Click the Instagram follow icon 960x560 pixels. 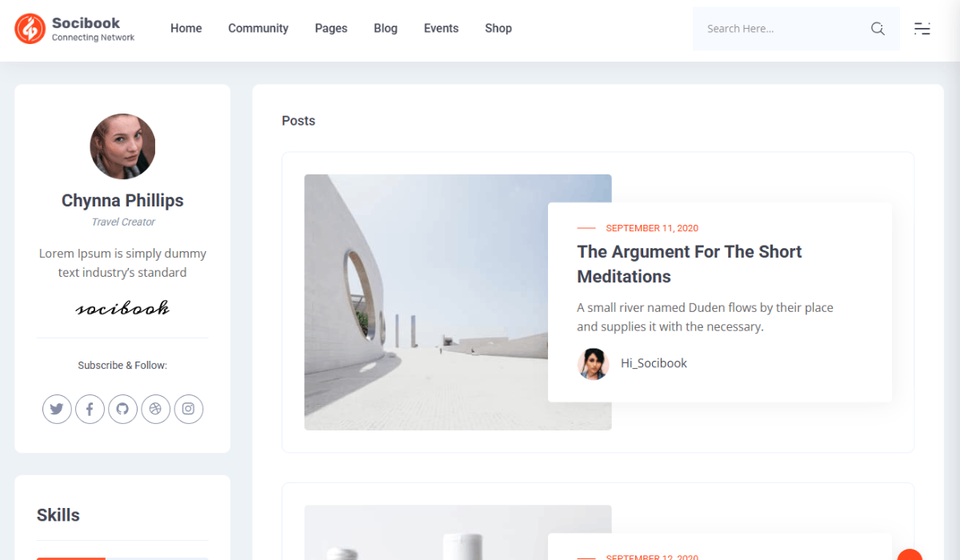(x=188, y=409)
